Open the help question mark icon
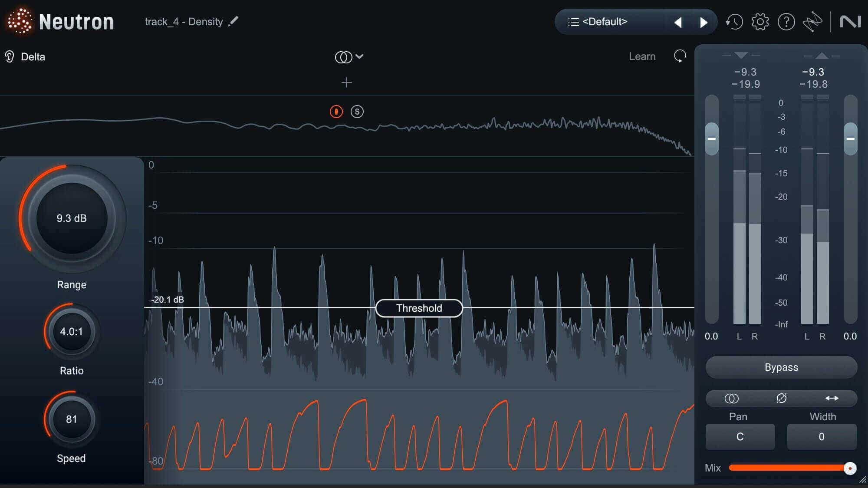This screenshot has height=488, width=868. coord(786,22)
